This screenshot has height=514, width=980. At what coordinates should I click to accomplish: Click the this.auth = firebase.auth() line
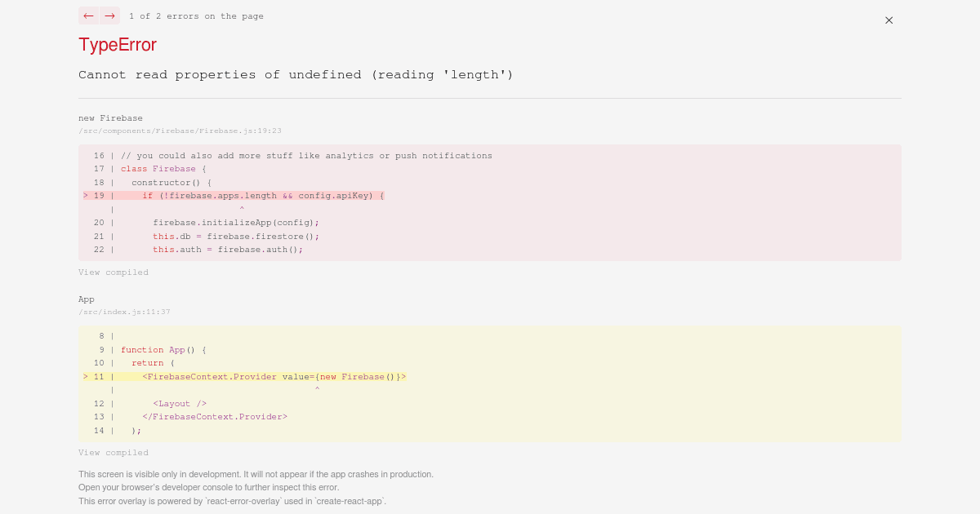[227, 250]
